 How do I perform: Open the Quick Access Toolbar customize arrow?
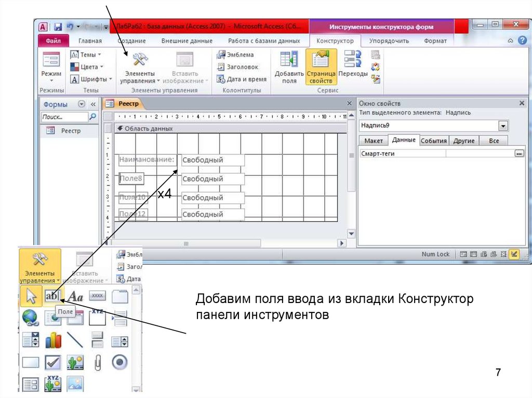tap(106, 27)
